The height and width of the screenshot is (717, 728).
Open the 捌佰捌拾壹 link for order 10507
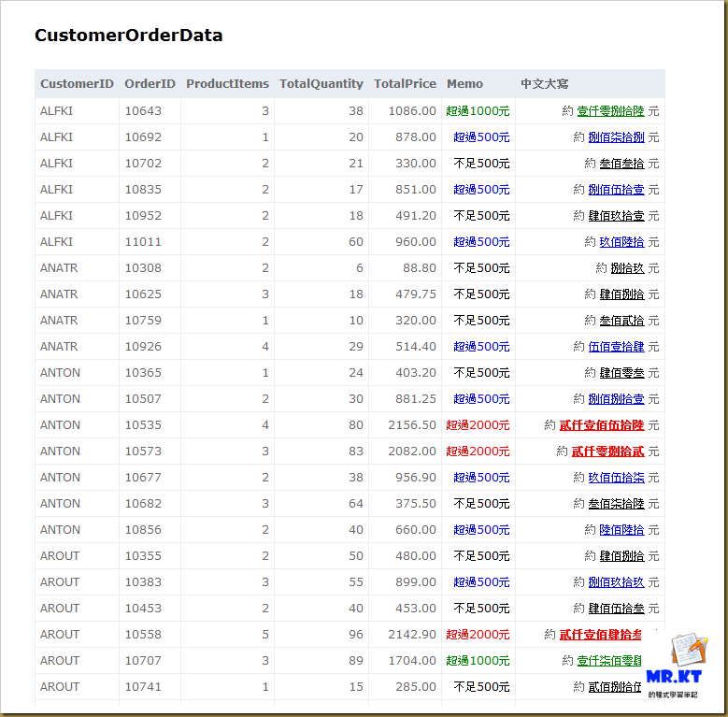(x=616, y=399)
